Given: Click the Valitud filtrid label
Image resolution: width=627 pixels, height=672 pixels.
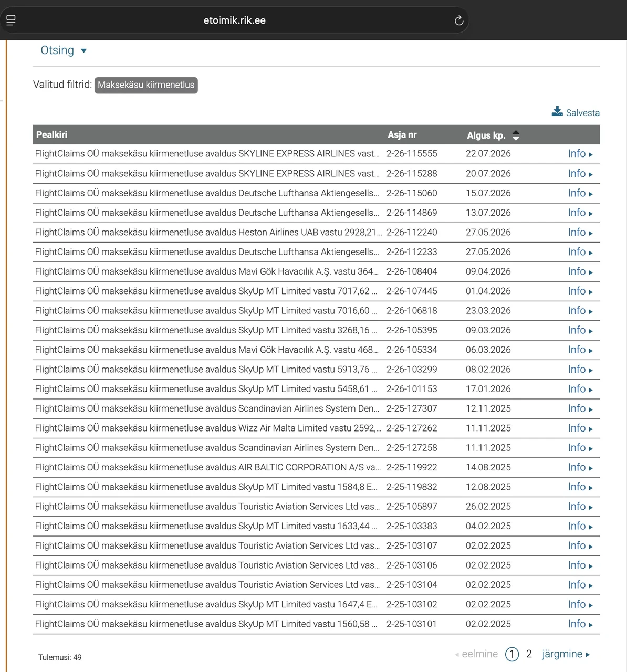Looking at the screenshot, I should (x=62, y=85).
